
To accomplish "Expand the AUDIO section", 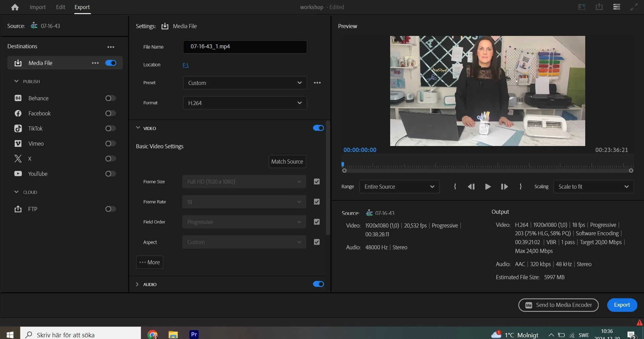I will tap(137, 284).
